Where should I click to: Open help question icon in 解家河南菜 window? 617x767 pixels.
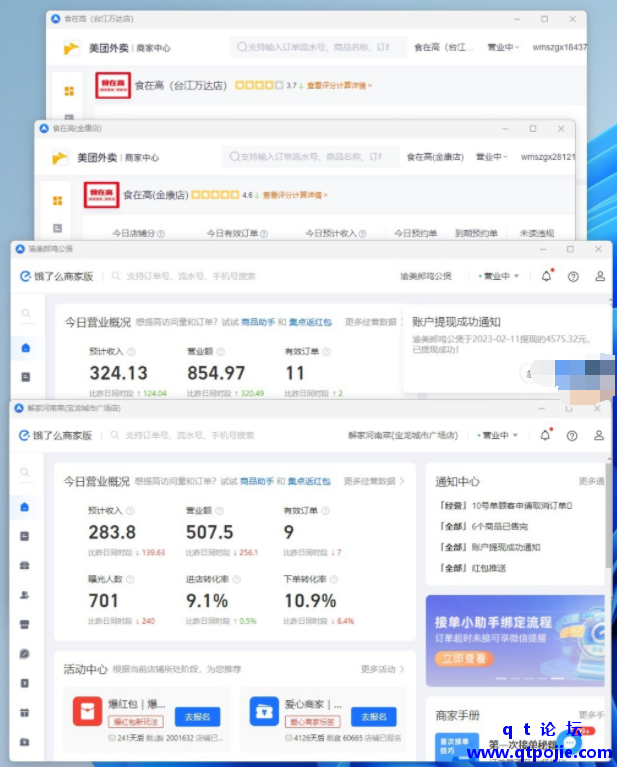pos(572,435)
